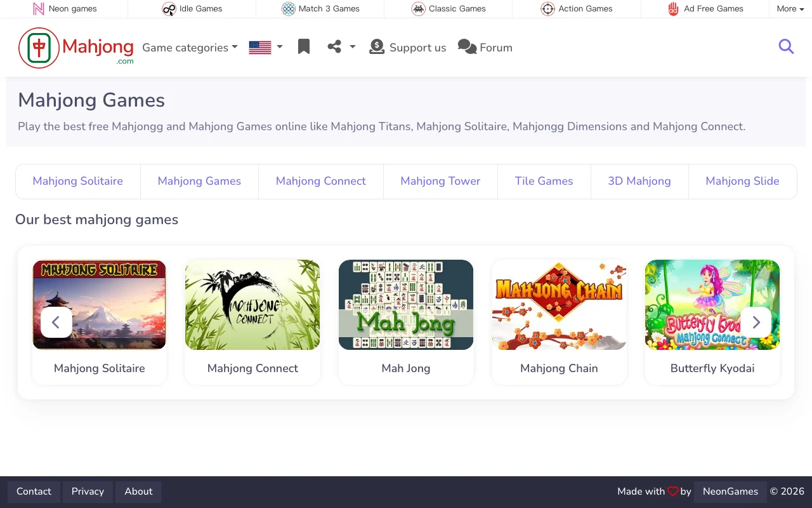Click the '© 2026' footer text
This screenshot has height=508, width=812.
787,491
